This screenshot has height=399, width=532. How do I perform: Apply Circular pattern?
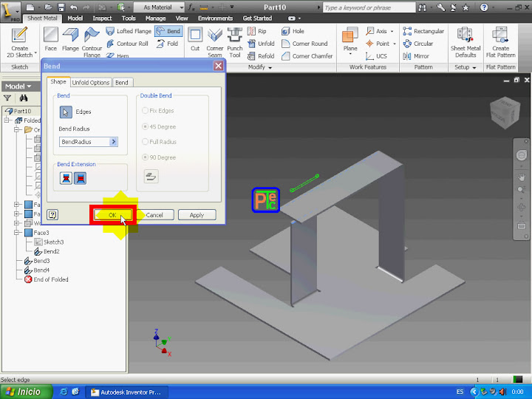[x=418, y=44]
